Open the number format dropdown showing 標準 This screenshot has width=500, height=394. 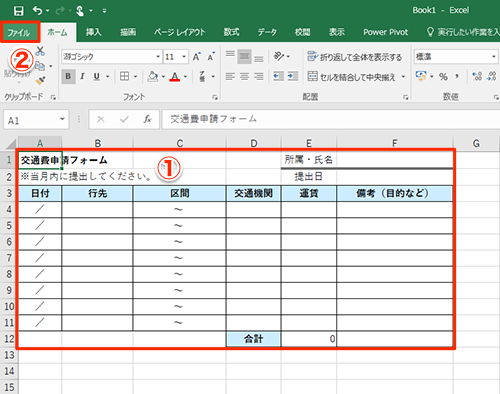pos(494,57)
